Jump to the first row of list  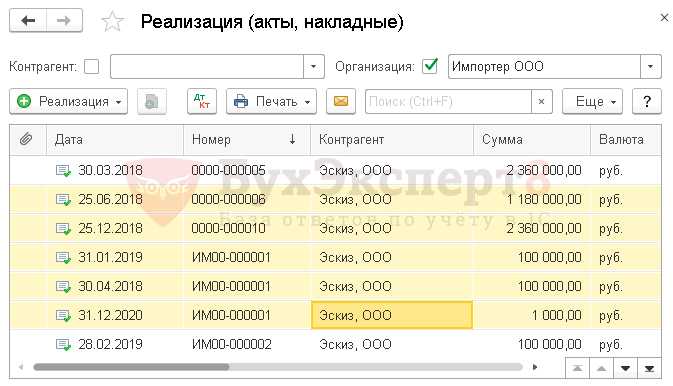pos(577,368)
